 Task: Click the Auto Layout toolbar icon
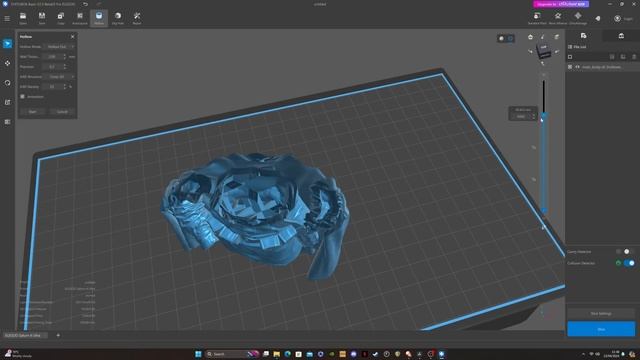80,18
